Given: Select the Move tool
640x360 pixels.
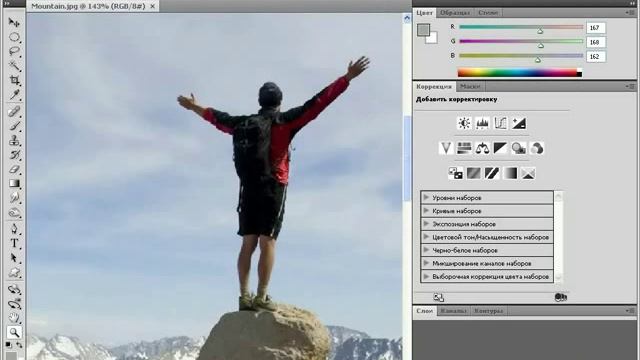Looking at the screenshot, I should coord(14,22).
